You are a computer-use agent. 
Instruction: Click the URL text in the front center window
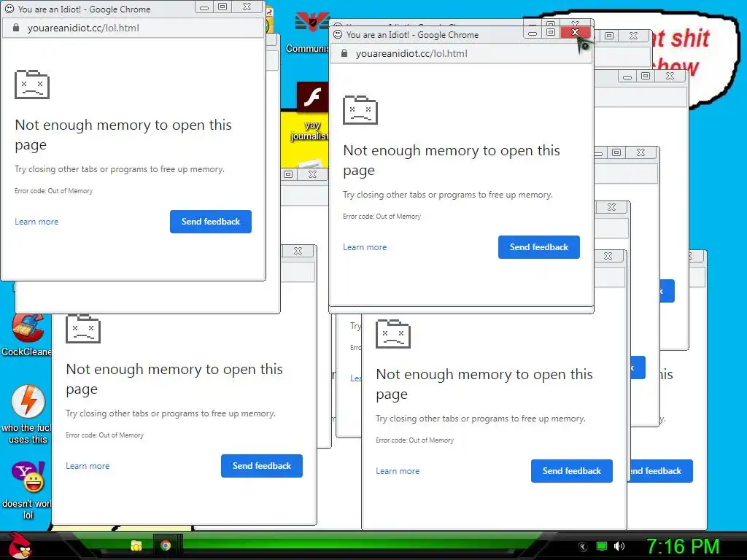coord(411,54)
